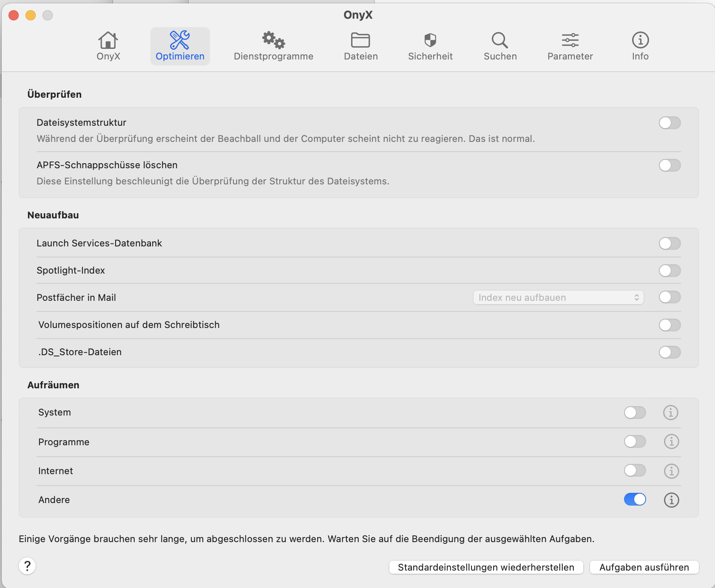Select the Optimieren wrench-and-screwdriver icon
The height and width of the screenshot is (588, 715).
180,40
